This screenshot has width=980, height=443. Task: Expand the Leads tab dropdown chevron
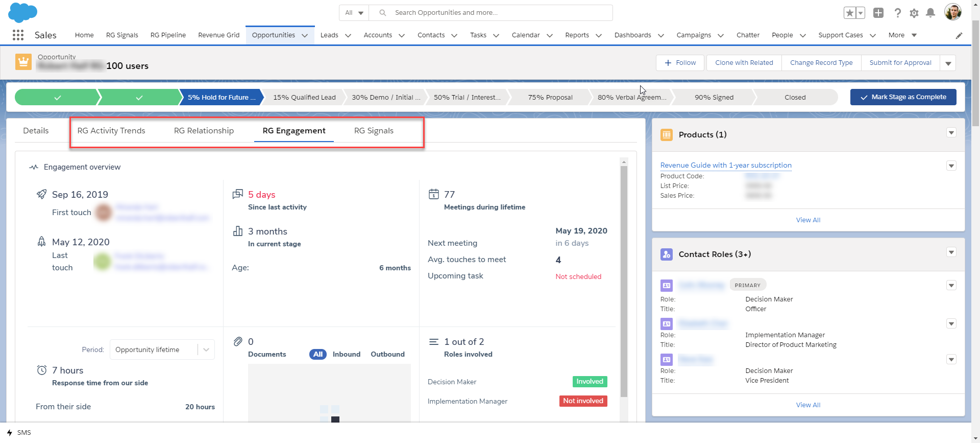coord(348,35)
